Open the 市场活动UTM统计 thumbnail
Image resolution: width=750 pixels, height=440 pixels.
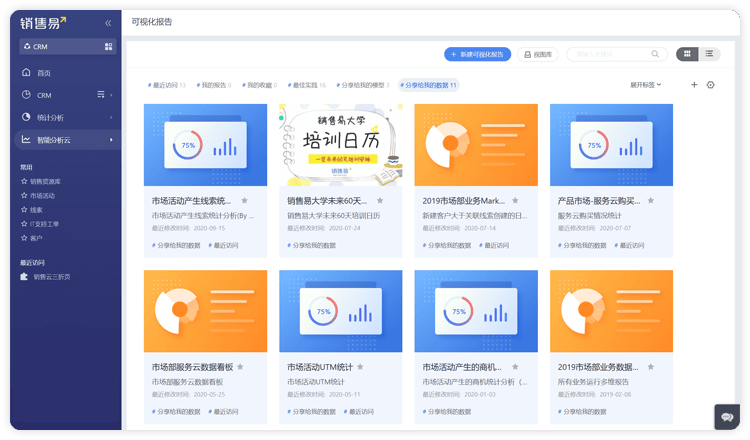click(x=341, y=311)
